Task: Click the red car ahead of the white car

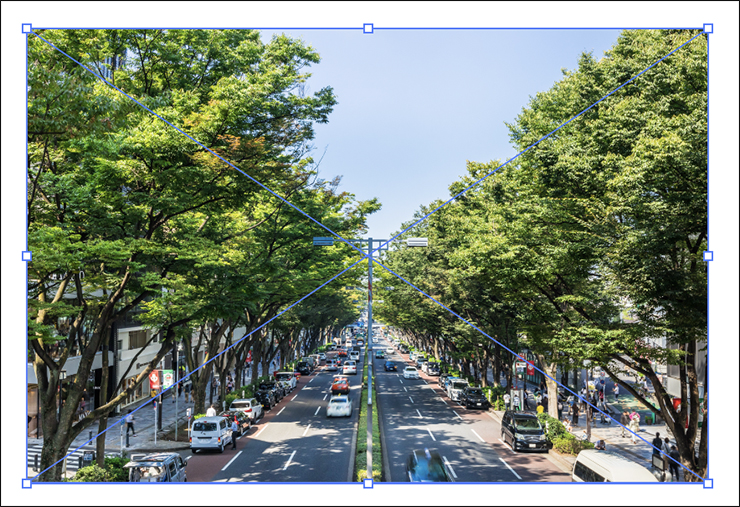Action: (341, 384)
